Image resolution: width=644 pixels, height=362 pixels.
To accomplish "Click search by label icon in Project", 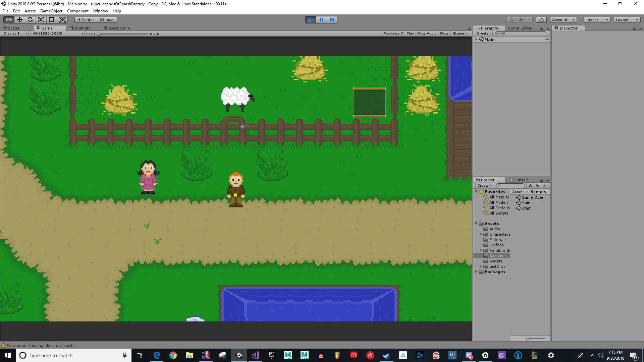I will [x=537, y=186].
